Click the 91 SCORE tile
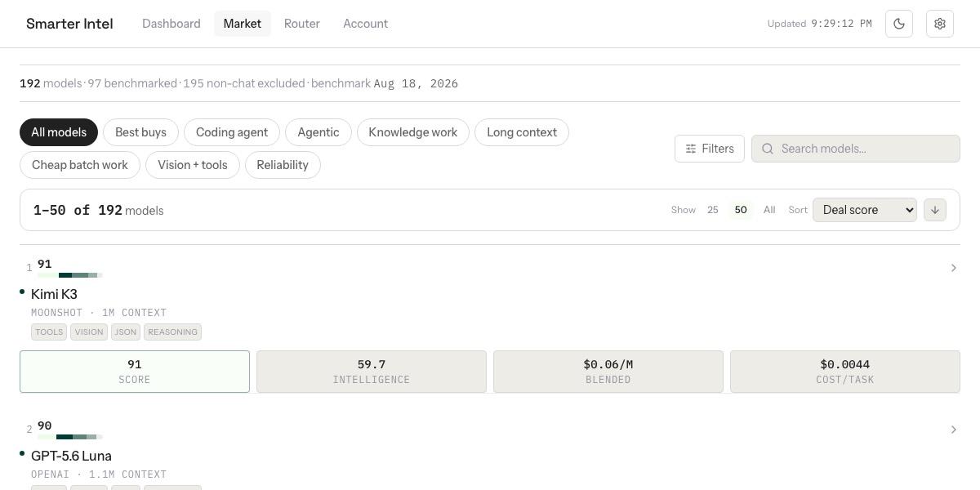 pyautogui.click(x=135, y=372)
